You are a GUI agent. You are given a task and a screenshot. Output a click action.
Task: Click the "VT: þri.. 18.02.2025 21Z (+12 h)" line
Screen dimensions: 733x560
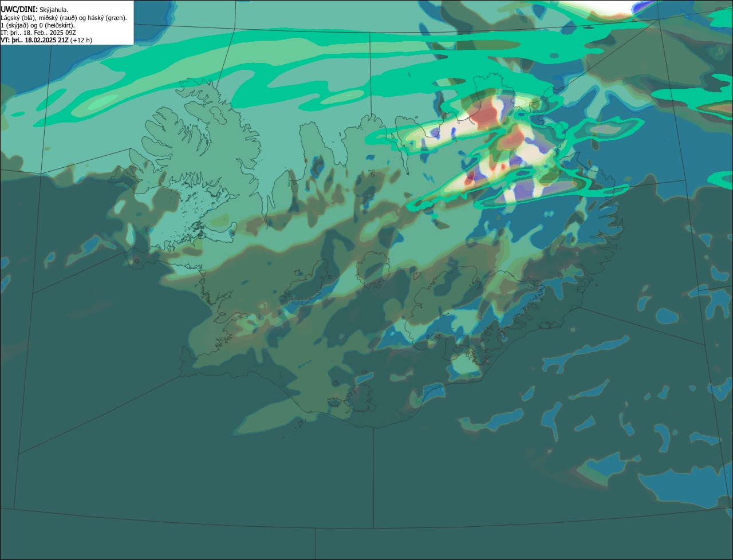[46, 40]
